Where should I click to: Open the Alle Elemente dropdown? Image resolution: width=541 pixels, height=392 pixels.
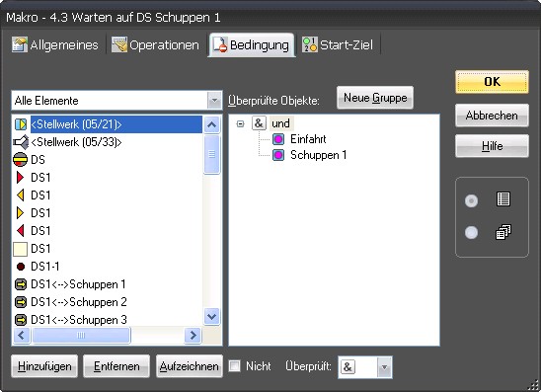[214, 101]
